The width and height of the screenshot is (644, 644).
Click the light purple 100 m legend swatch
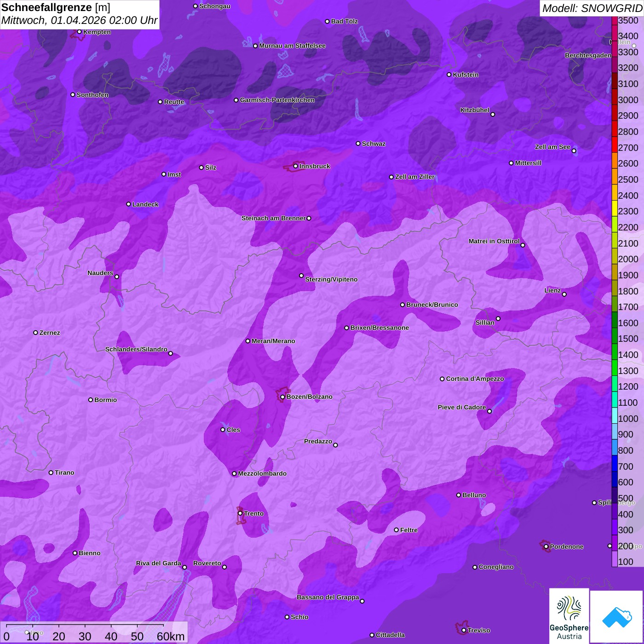pyautogui.click(x=615, y=559)
